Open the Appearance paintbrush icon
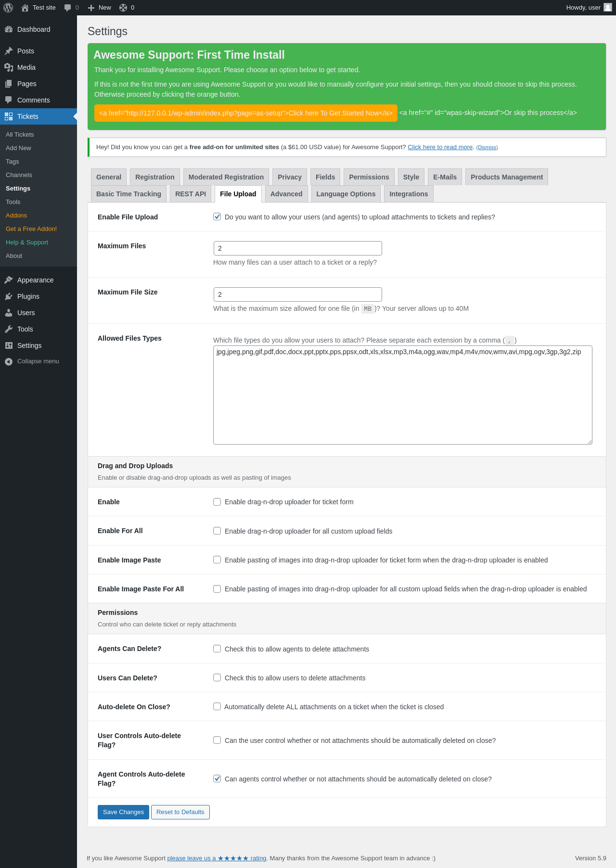Screen dimensions: 616x868 click(x=9, y=280)
